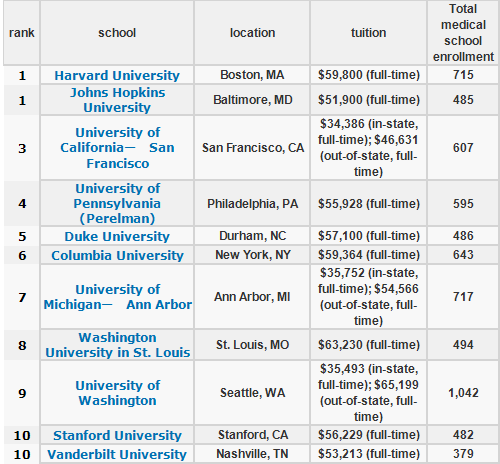Open University of California San Francisco link
The height and width of the screenshot is (464, 500).
click(x=117, y=148)
